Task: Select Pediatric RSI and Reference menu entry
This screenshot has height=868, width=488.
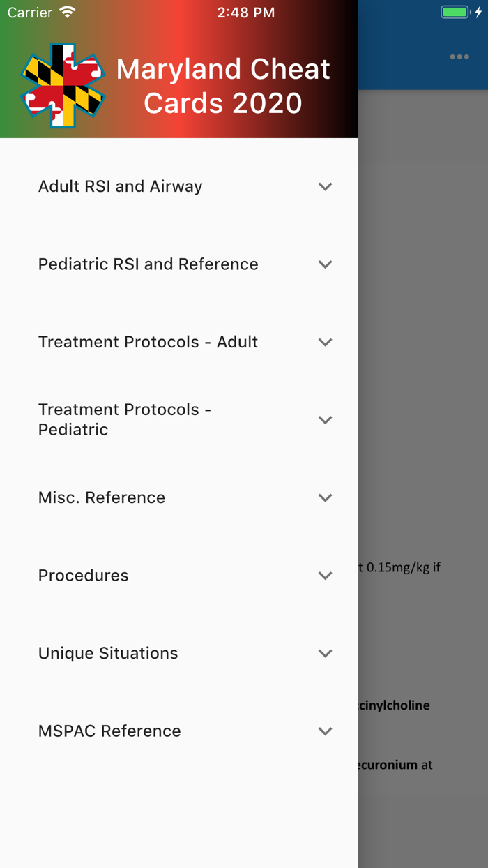Action: tap(148, 264)
